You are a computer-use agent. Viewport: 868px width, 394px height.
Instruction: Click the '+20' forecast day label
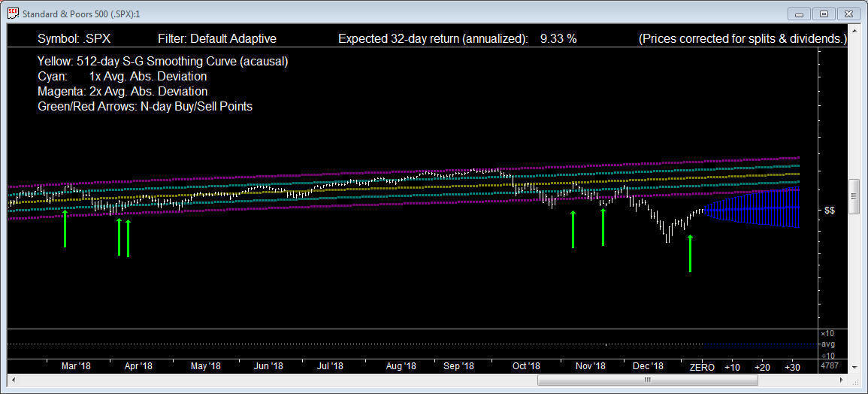(x=762, y=368)
